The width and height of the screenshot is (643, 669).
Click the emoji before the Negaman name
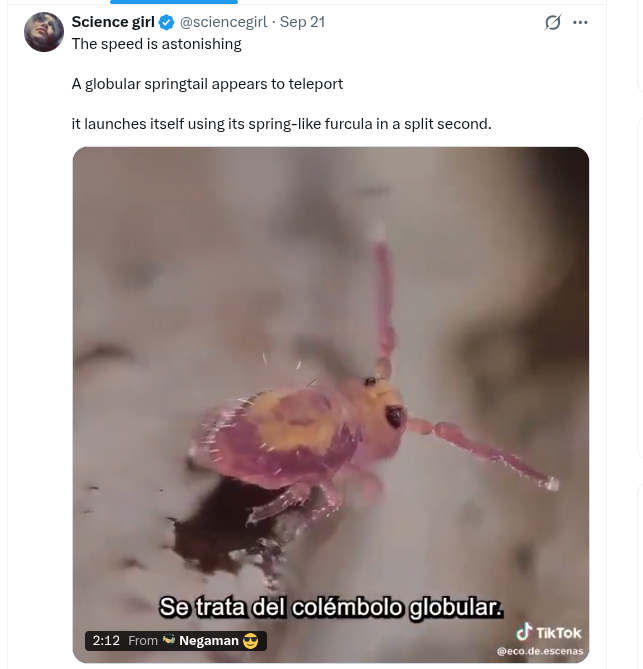tap(169, 640)
